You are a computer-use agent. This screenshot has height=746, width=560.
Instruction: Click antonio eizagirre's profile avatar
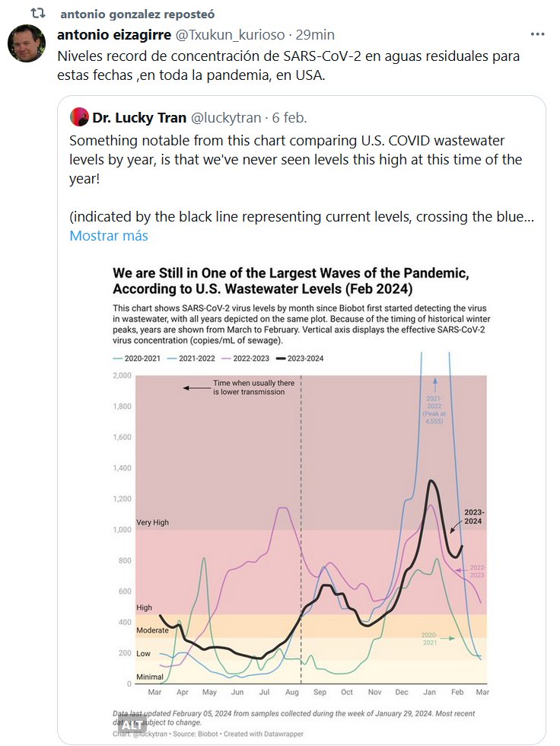coord(27,44)
